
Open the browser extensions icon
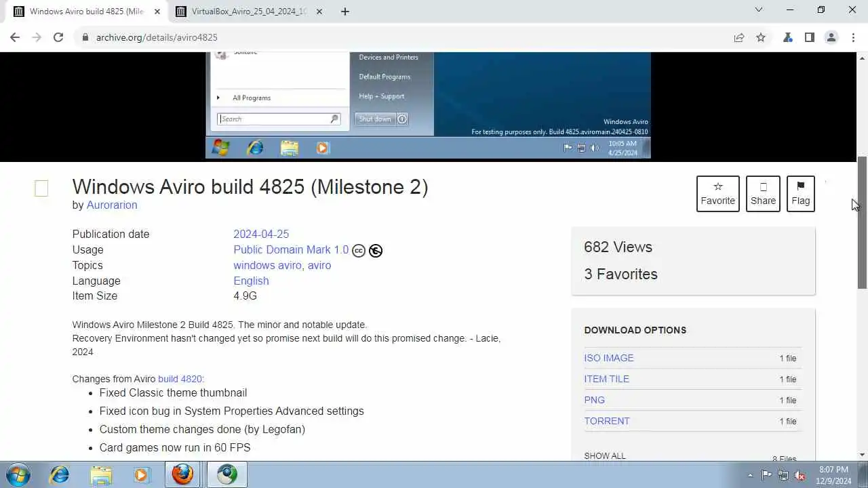click(x=788, y=37)
